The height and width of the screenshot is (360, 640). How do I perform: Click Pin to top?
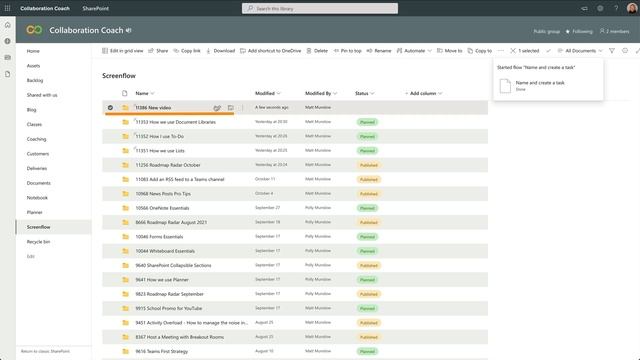(347, 51)
